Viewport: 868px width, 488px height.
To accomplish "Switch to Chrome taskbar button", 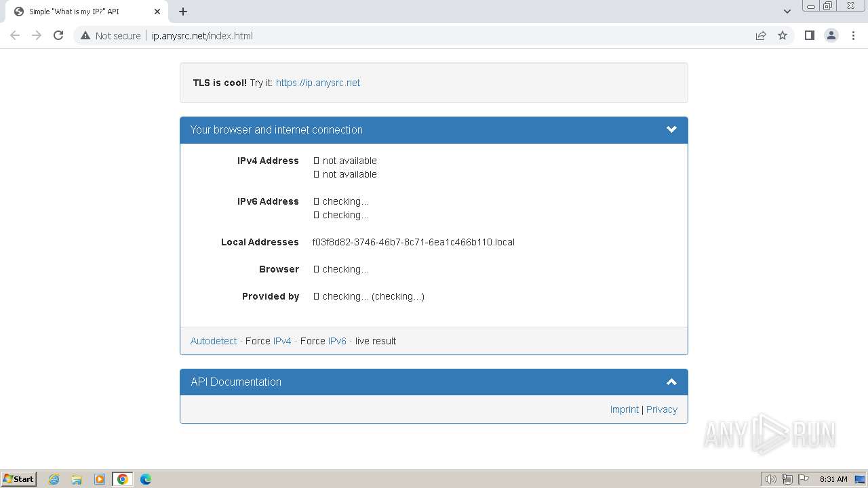I will [122, 479].
